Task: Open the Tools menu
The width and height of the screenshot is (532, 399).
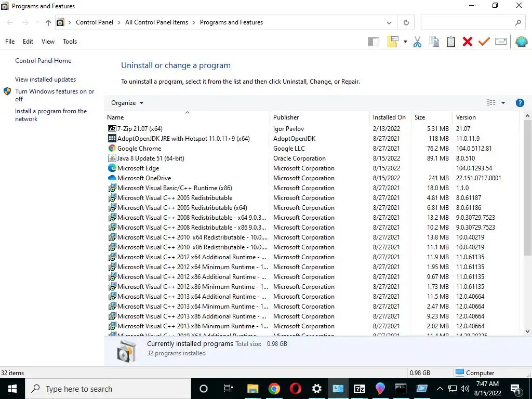Action: point(70,42)
